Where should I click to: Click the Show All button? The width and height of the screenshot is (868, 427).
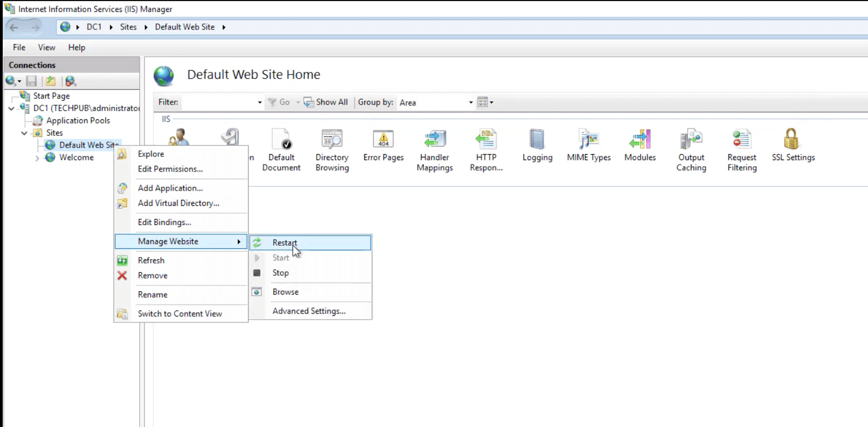coord(325,102)
